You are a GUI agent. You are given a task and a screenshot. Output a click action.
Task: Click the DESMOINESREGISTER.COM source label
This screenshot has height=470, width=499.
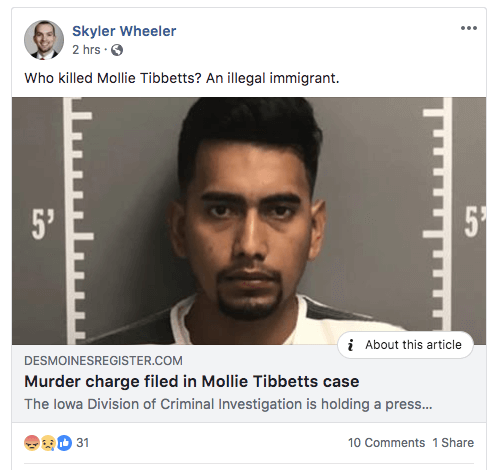click(x=103, y=361)
